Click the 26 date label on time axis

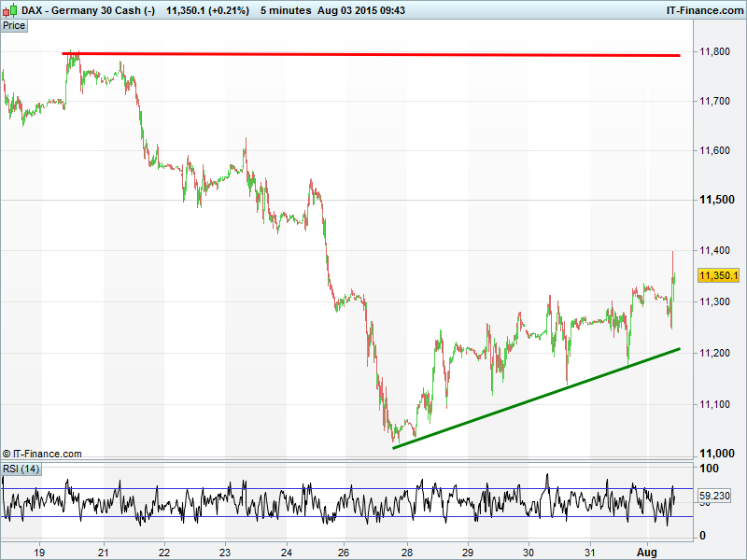coord(345,551)
